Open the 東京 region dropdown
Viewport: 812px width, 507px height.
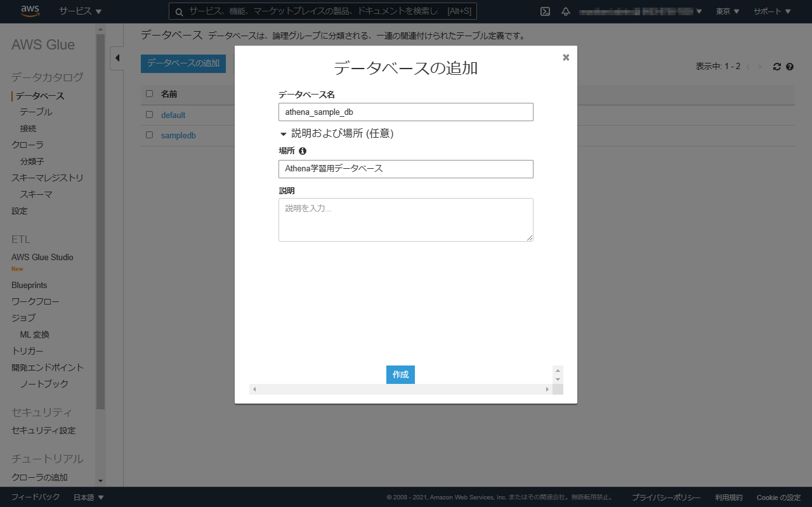coord(728,11)
